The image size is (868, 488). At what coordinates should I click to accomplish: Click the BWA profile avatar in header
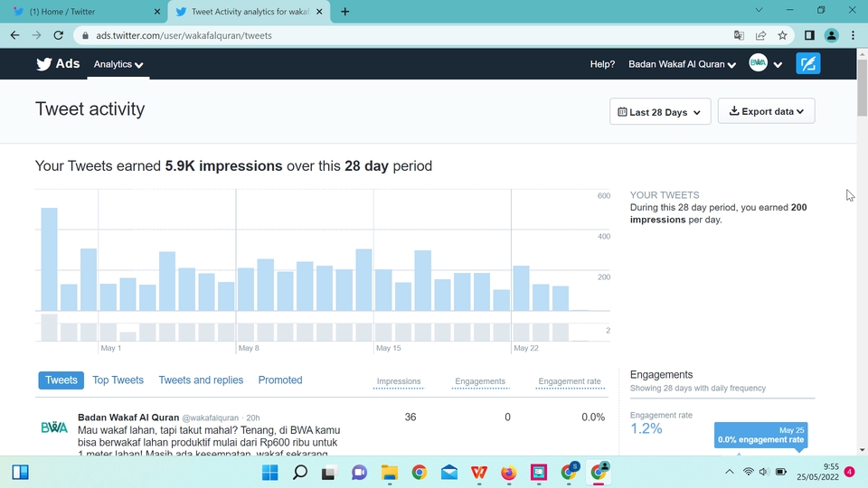(x=758, y=62)
